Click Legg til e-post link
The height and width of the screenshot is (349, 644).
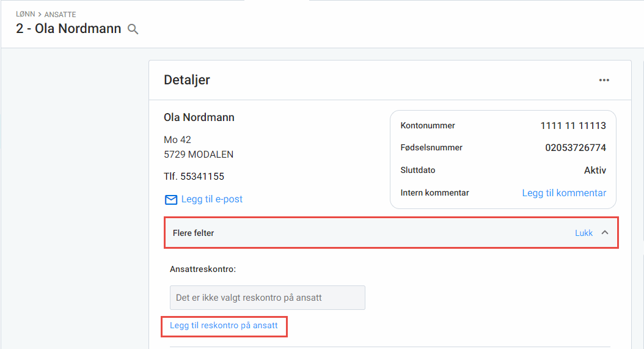211,199
